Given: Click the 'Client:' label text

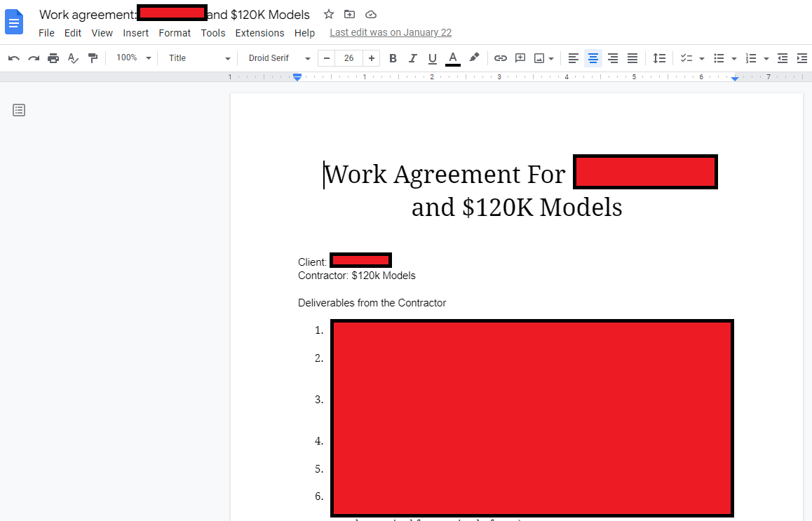Looking at the screenshot, I should [x=312, y=262].
